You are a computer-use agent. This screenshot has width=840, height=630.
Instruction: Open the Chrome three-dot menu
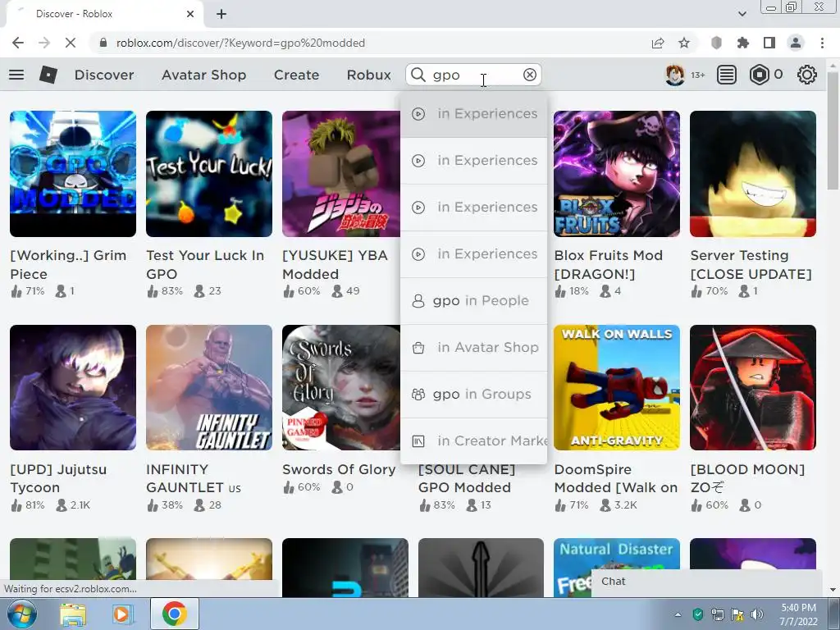822,43
